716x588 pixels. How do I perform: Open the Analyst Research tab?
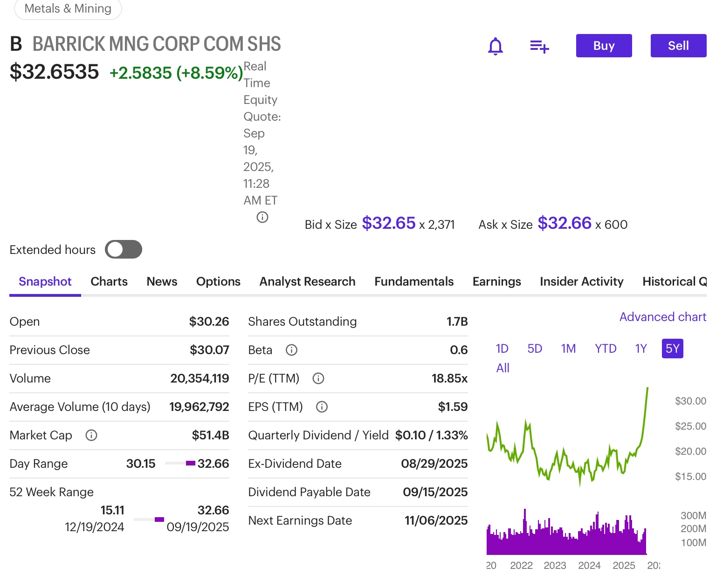click(x=307, y=281)
